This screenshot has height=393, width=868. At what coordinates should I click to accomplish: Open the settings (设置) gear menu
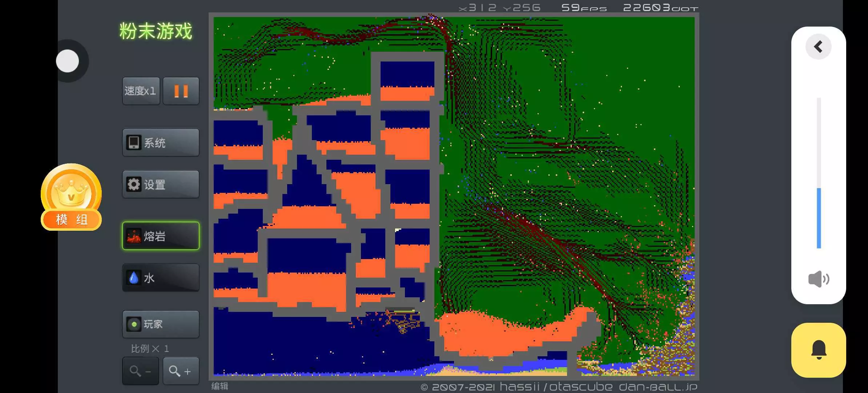pos(161,184)
